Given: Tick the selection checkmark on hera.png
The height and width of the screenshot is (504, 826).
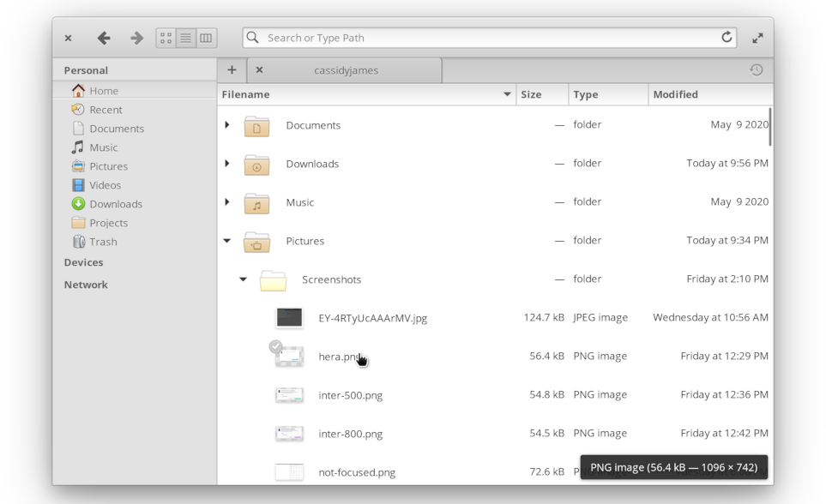Looking at the screenshot, I should pos(275,347).
